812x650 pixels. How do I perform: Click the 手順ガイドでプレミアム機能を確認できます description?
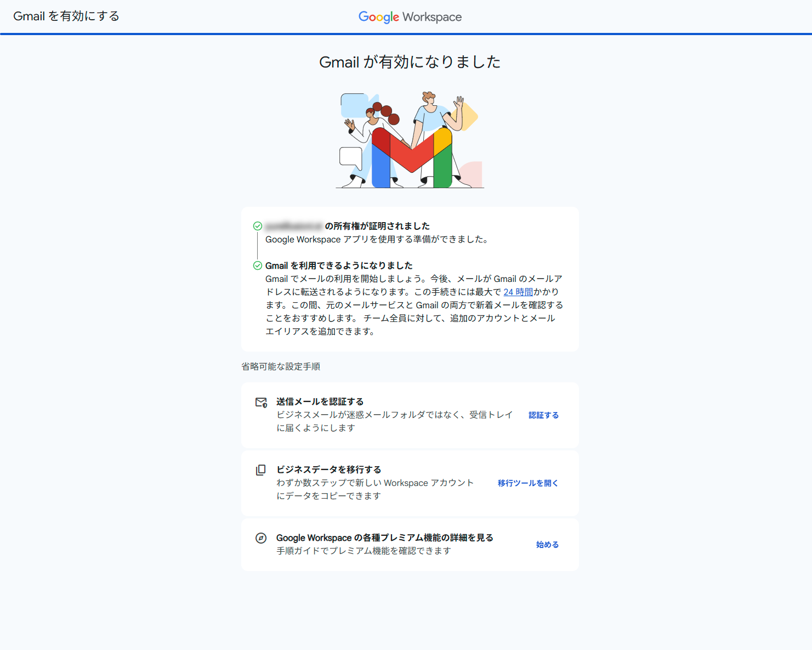point(364,551)
